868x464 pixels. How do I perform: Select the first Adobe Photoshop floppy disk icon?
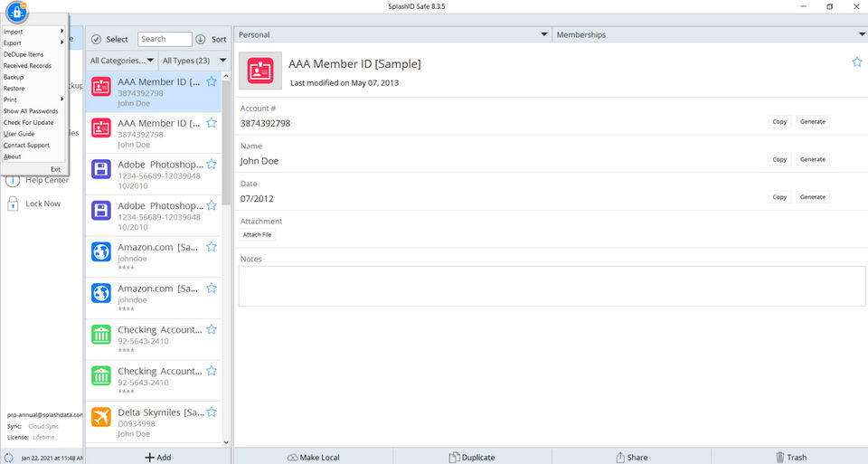[100, 169]
